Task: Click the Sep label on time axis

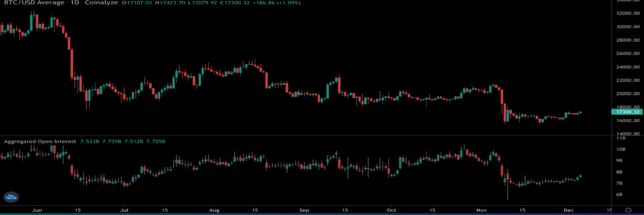Action: [304, 210]
